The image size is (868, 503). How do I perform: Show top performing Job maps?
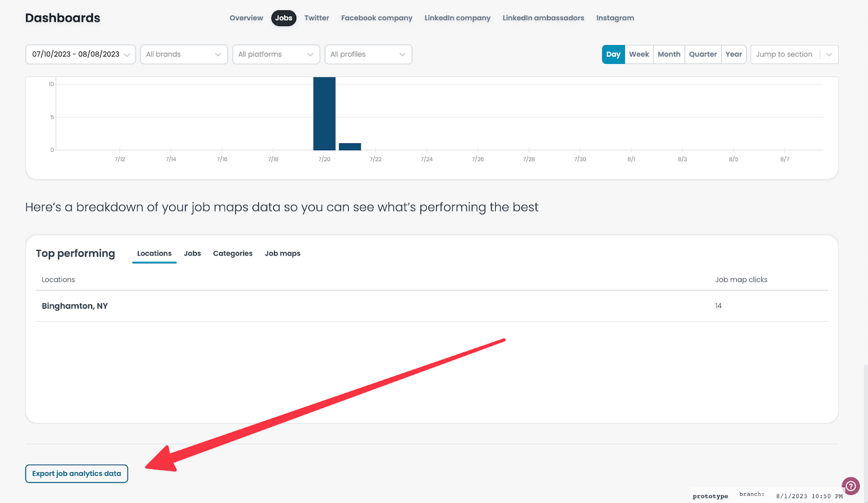pos(282,253)
